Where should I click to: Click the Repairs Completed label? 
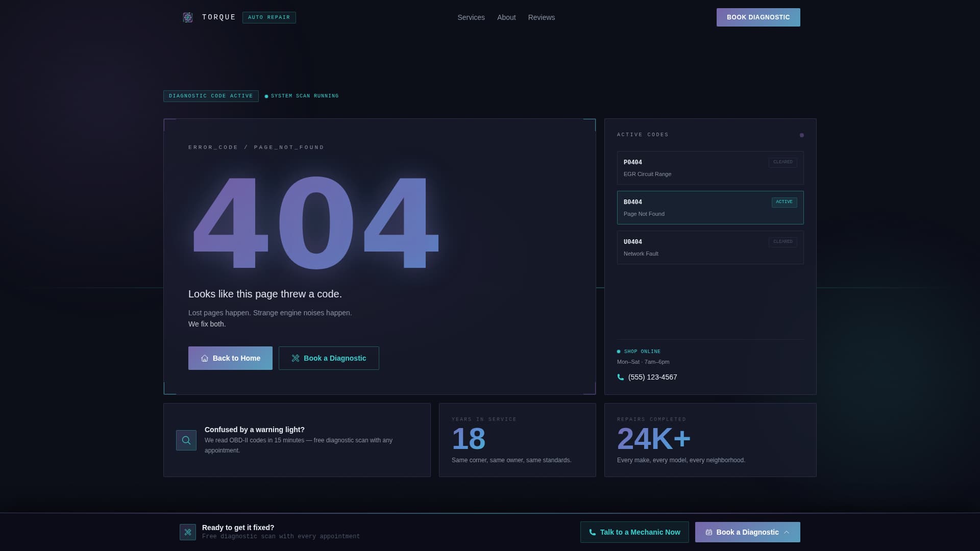(652, 419)
